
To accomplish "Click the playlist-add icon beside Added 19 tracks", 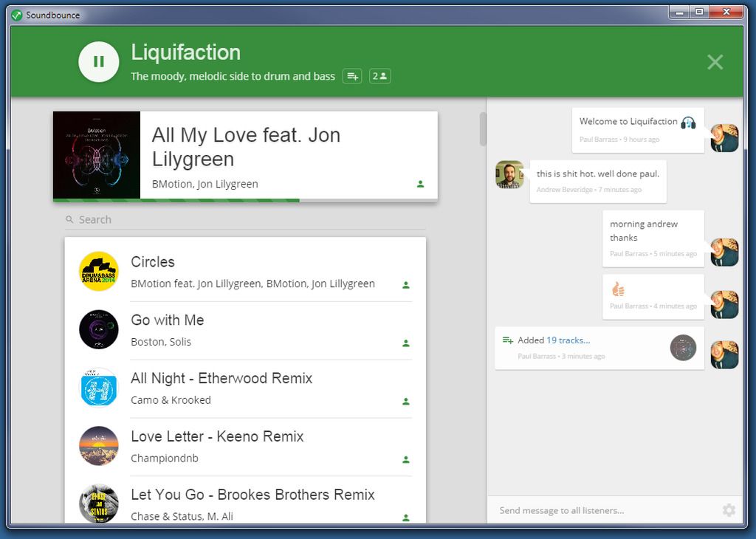I will tap(507, 340).
